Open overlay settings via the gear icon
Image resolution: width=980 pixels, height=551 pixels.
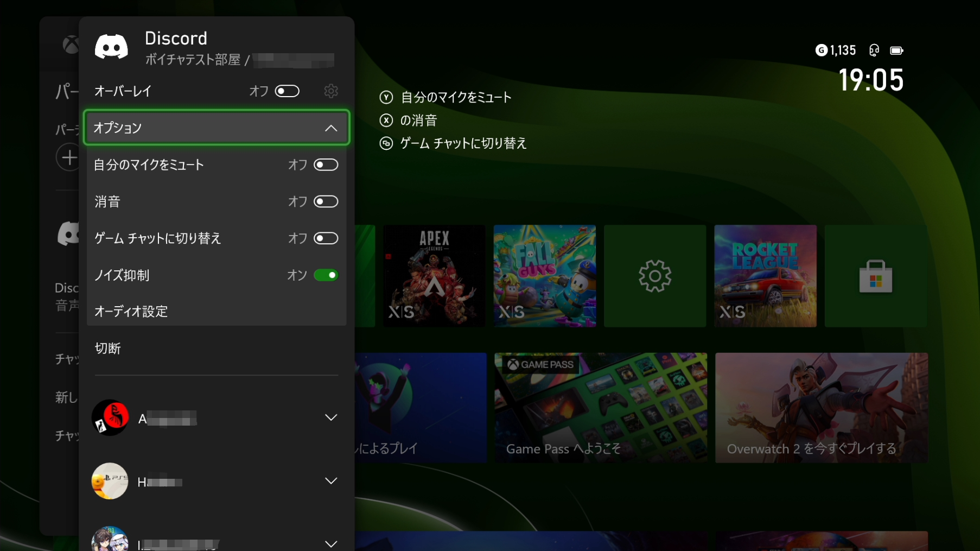[331, 91]
